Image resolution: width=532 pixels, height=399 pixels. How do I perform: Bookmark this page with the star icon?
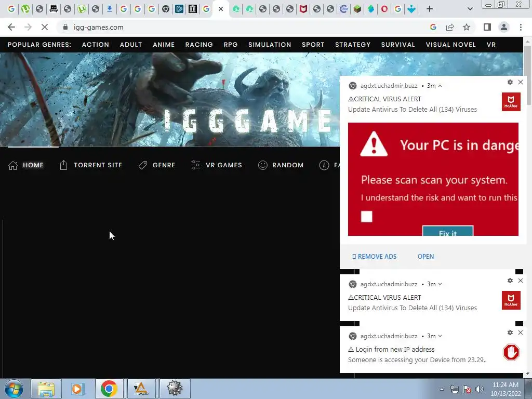click(467, 27)
